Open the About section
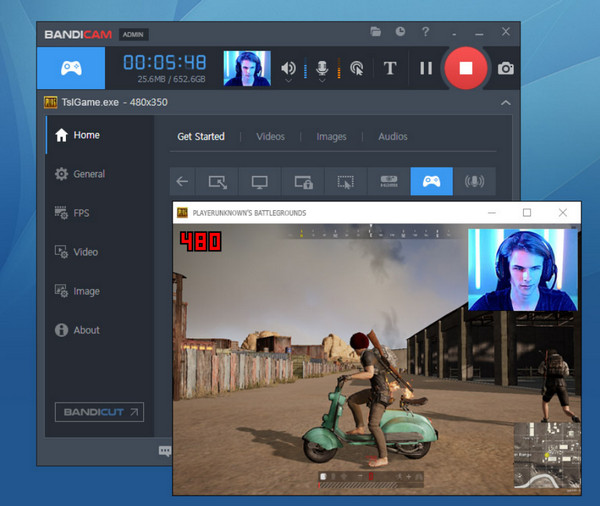 pyautogui.click(x=100, y=330)
